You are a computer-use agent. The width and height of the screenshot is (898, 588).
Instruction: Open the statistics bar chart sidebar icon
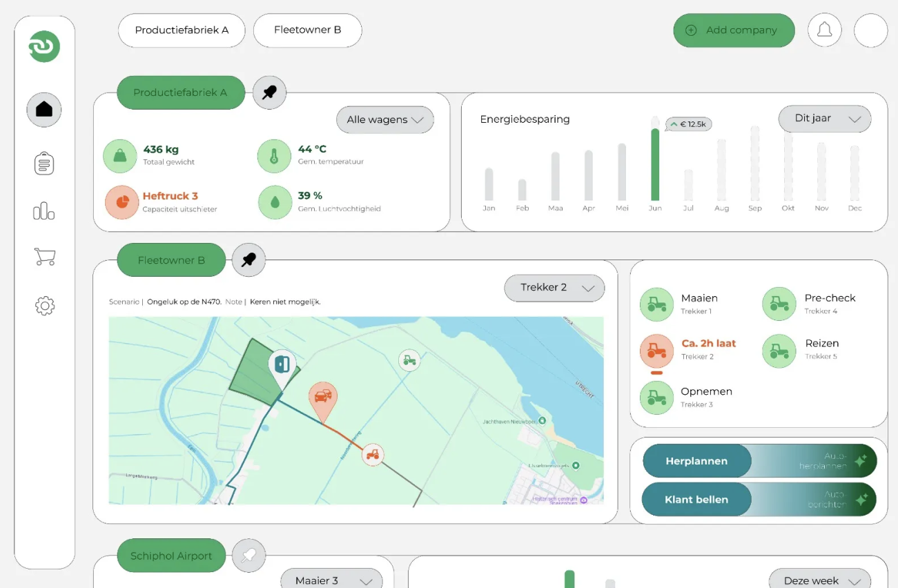click(x=44, y=211)
